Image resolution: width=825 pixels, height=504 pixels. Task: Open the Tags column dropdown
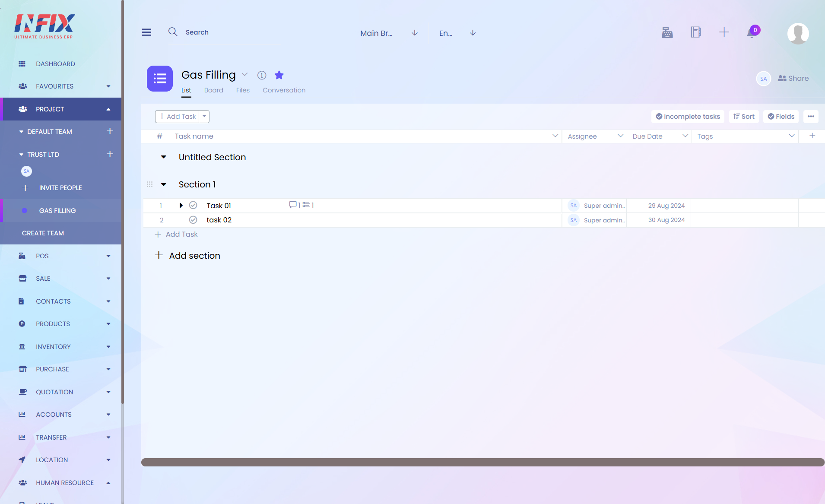coord(791,136)
